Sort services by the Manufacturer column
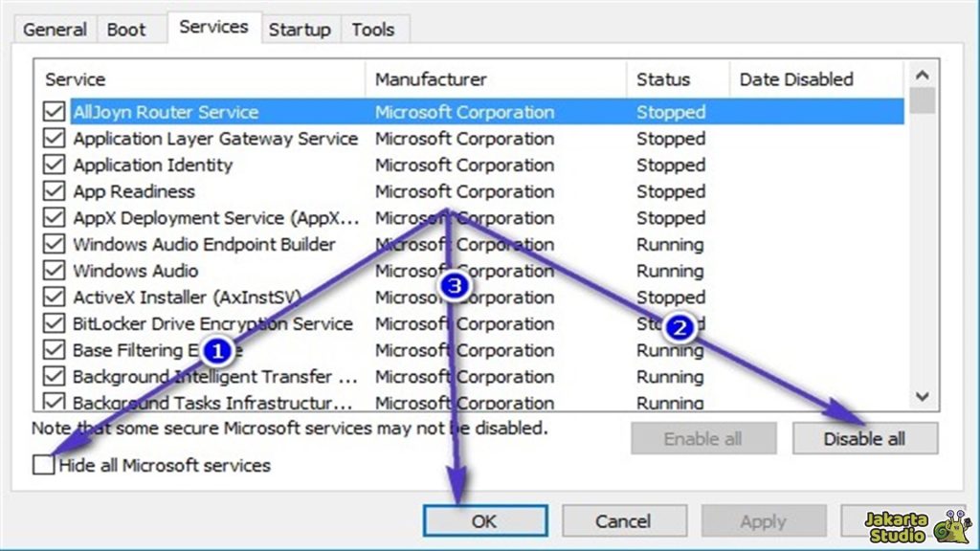Screen dimensions: 980x551 coord(433,79)
